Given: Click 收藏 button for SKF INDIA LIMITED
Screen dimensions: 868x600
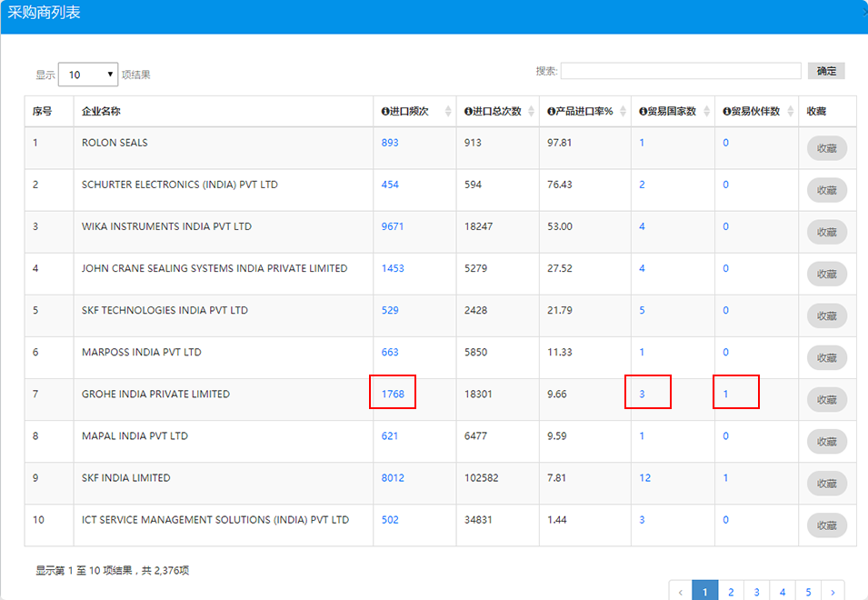Looking at the screenshot, I should point(827,484).
